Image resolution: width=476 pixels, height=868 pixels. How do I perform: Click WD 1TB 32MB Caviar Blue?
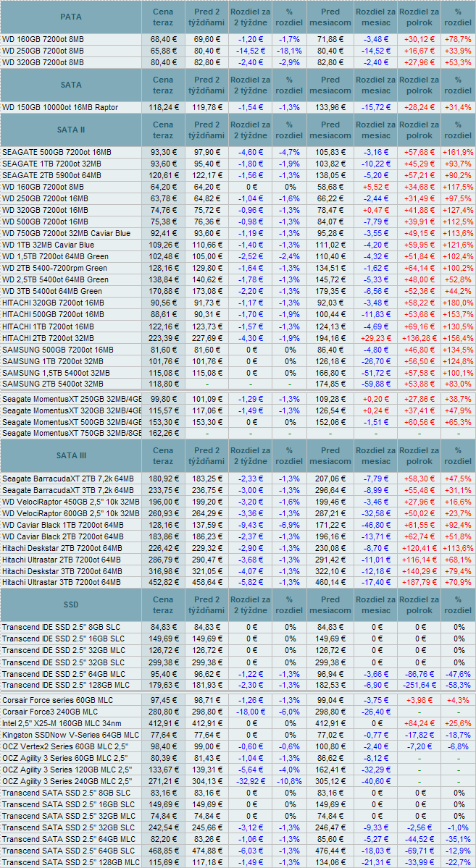49,245
